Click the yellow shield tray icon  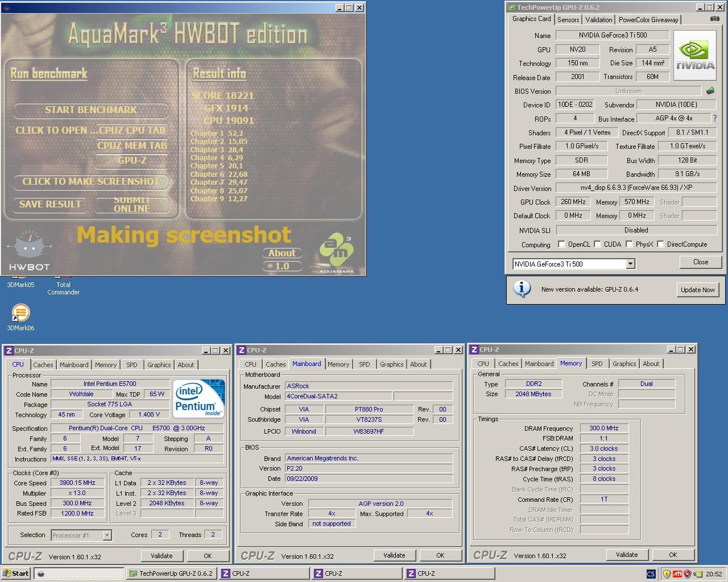pos(667,574)
